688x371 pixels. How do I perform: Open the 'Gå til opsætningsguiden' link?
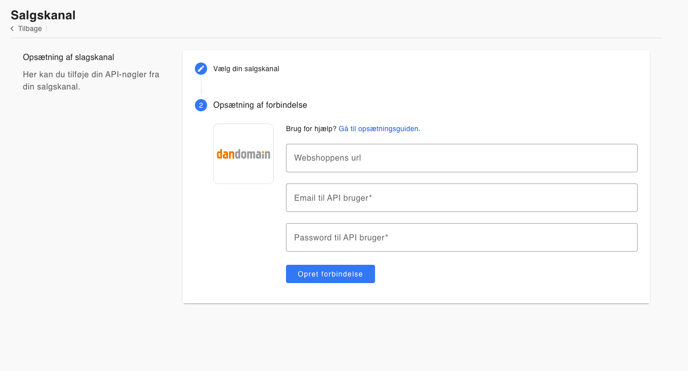click(x=378, y=129)
